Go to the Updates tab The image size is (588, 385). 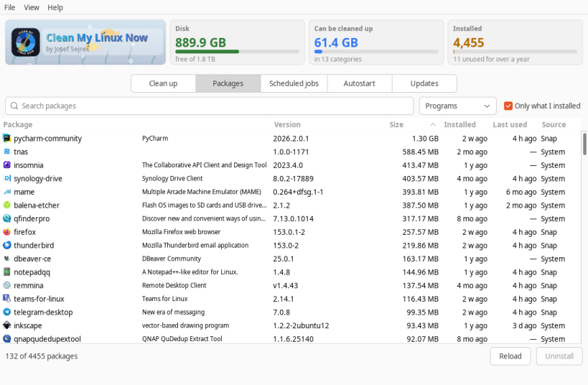(x=424, y=83)
